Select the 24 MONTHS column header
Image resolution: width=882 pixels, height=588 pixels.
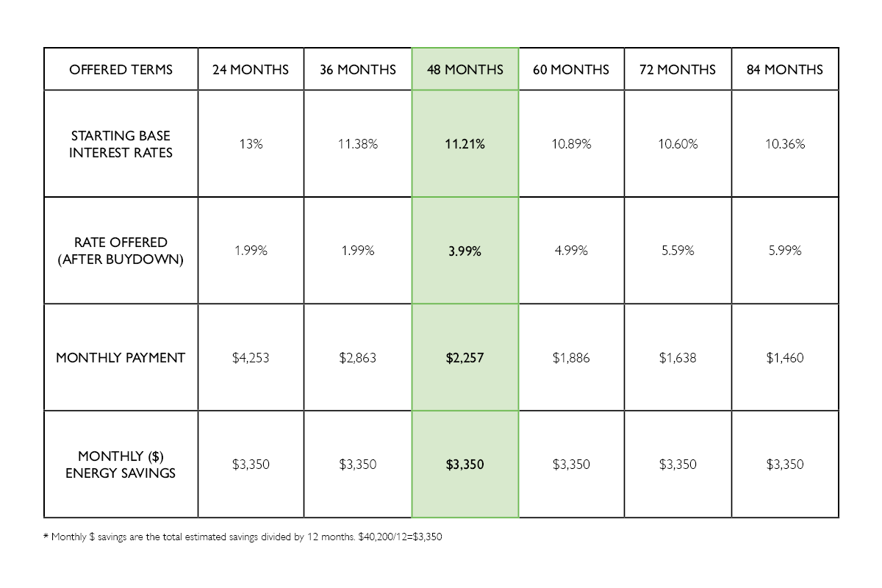coord(251,70)
